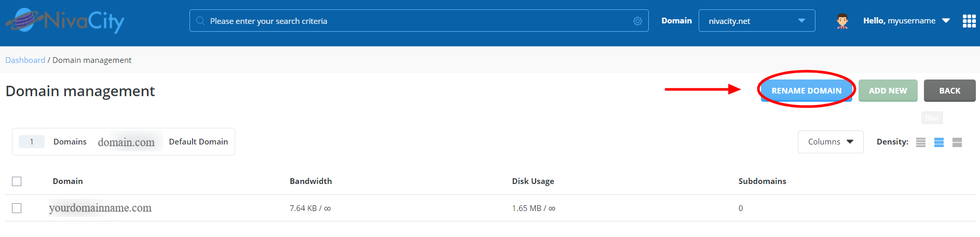Toggle the select-all domains checkbox
The height and width of the screenshot is (237, 980).
[x=17, y=181]
